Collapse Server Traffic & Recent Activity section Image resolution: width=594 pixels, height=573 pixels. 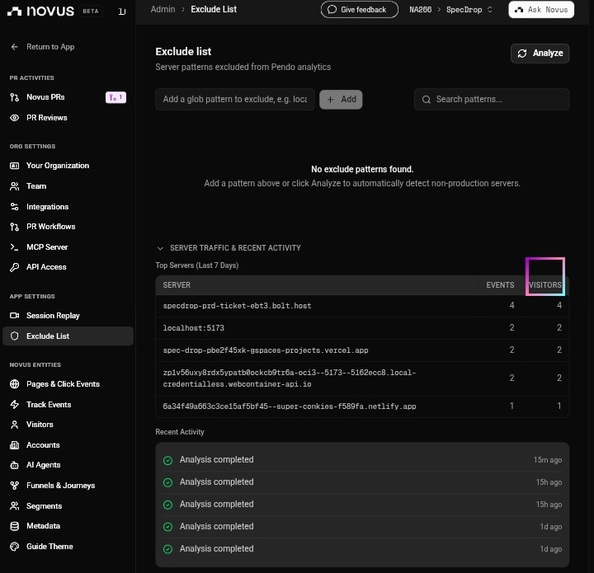160,248
